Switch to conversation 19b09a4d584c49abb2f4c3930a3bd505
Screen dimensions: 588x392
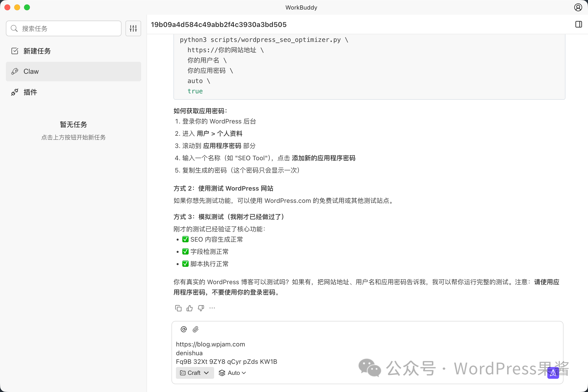(x=219, y=24)
